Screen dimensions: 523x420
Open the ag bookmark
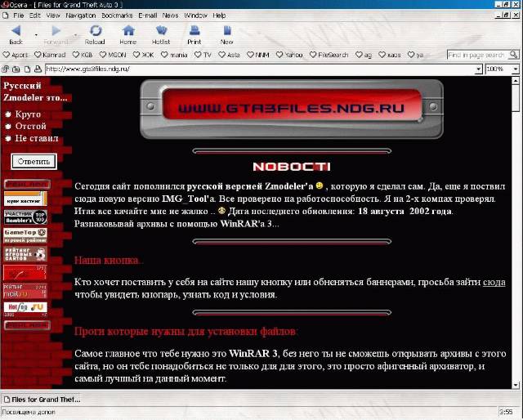[x=364, y=55]
